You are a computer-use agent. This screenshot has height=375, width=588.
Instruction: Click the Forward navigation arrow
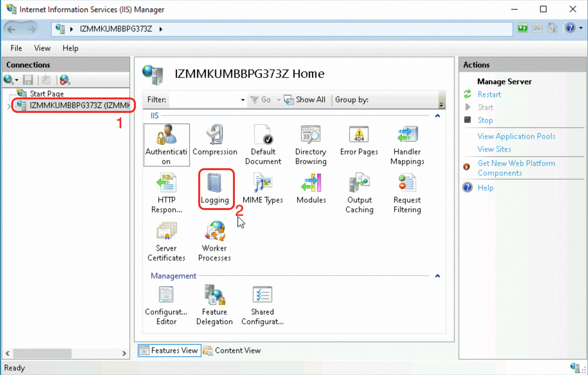(x=31, y=29)
